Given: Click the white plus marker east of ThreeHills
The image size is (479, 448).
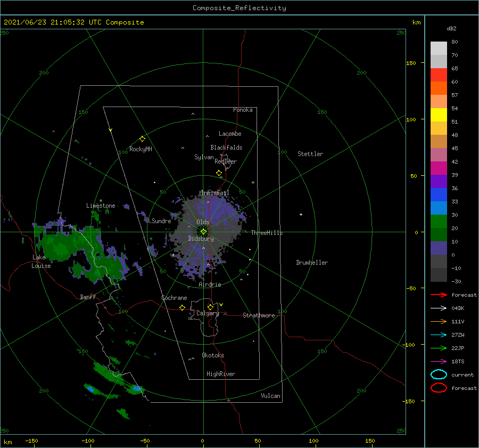Looking at the screenshot, I should coord(301,214).
